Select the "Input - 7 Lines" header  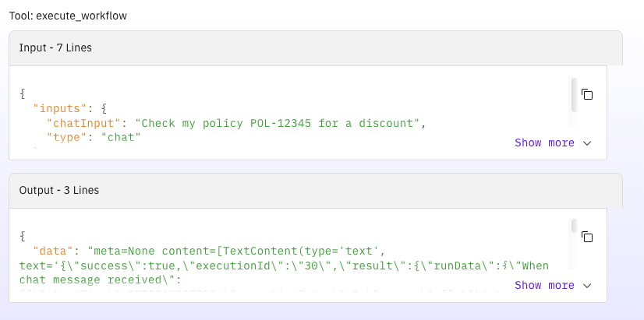tap(55, 47)
